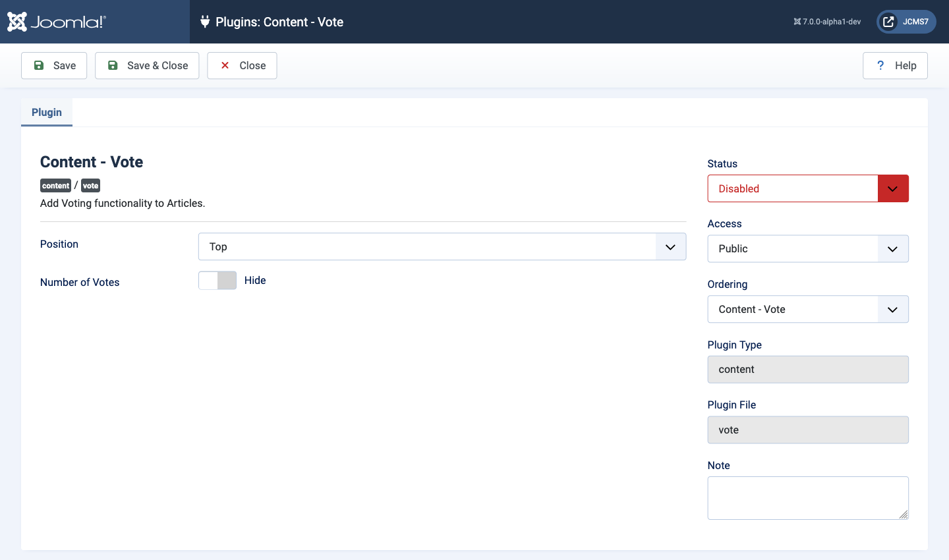Open the Position dropdown
This screenshot has width=949, height=560.
pos(442,246)
